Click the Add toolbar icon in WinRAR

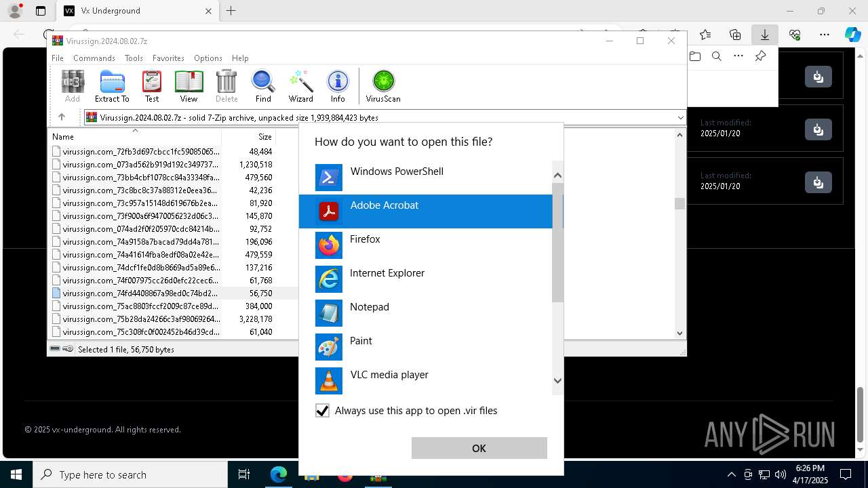click(x=73, y=86)
